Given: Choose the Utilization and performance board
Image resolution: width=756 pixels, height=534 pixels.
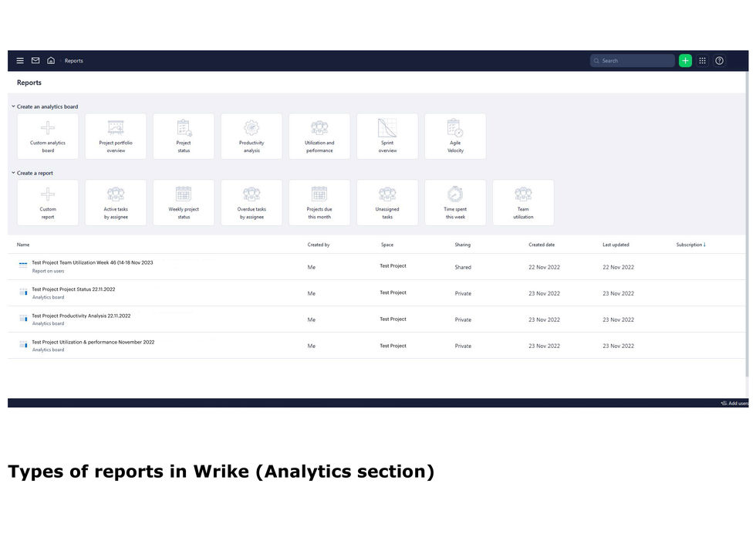Looking at the screenshot, I should pos(319,136).
